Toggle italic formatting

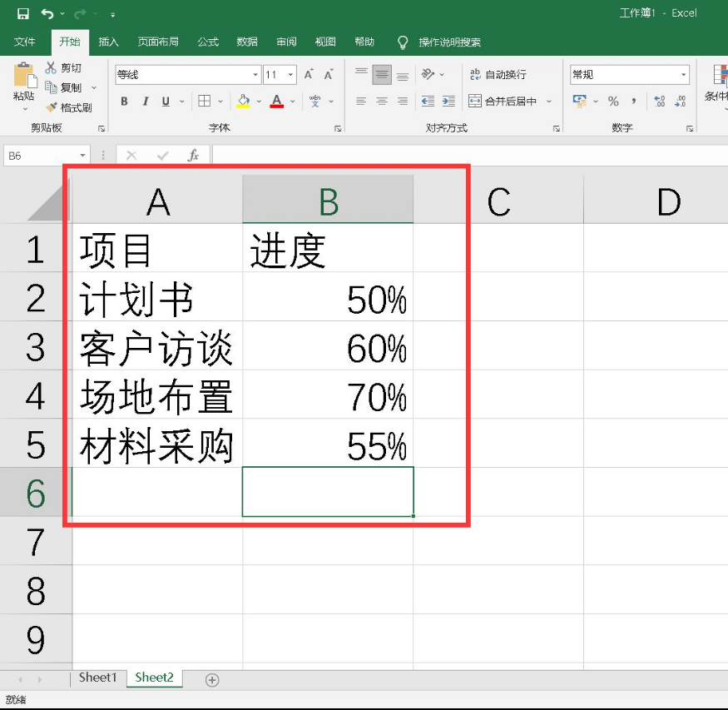[146, 102]
